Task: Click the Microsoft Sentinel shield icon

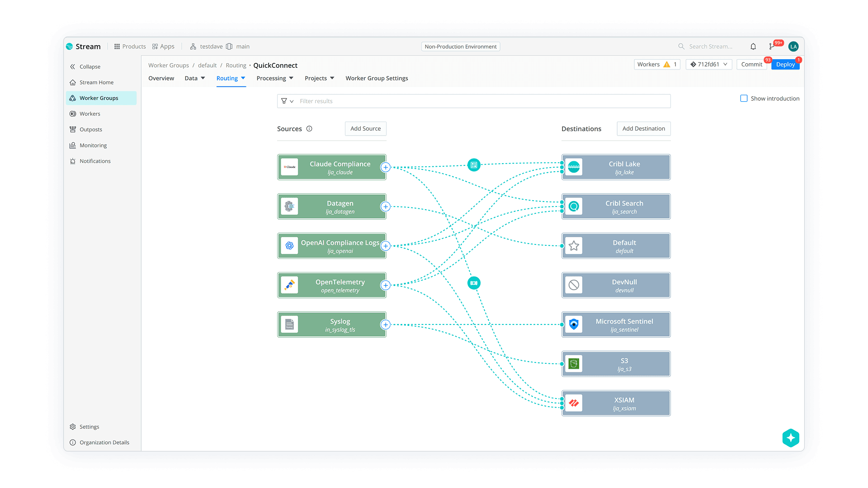Action: pyautogui.click(x=574, y=325)
